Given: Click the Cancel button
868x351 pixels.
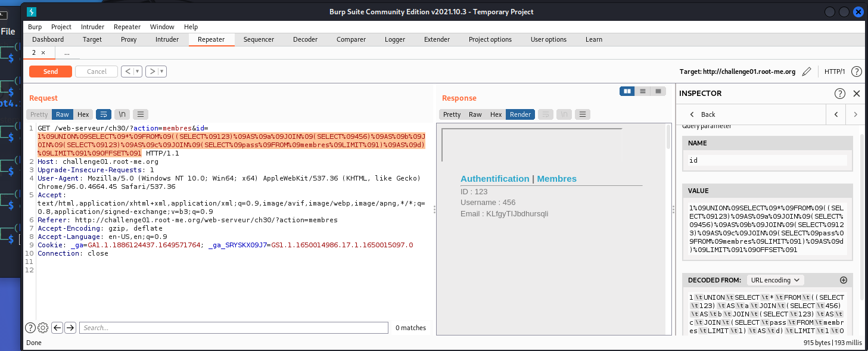Looking at the screenshot, I should pos(97,72).
